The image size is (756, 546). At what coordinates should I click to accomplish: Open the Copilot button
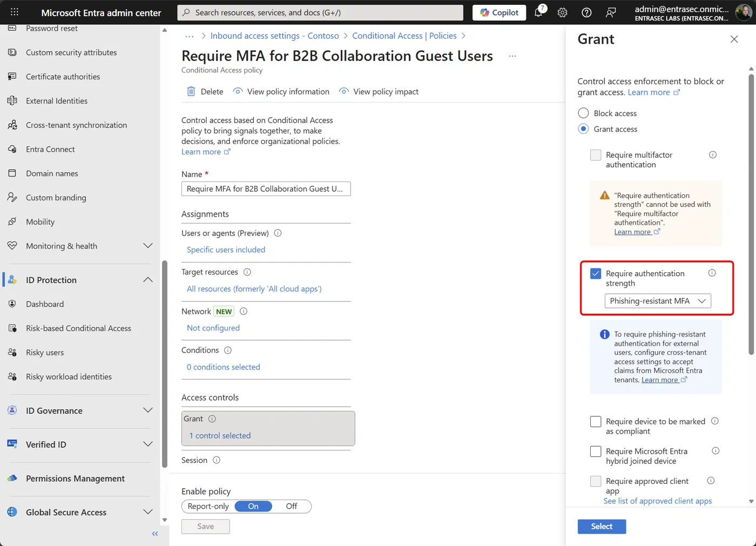click(499, 12)
